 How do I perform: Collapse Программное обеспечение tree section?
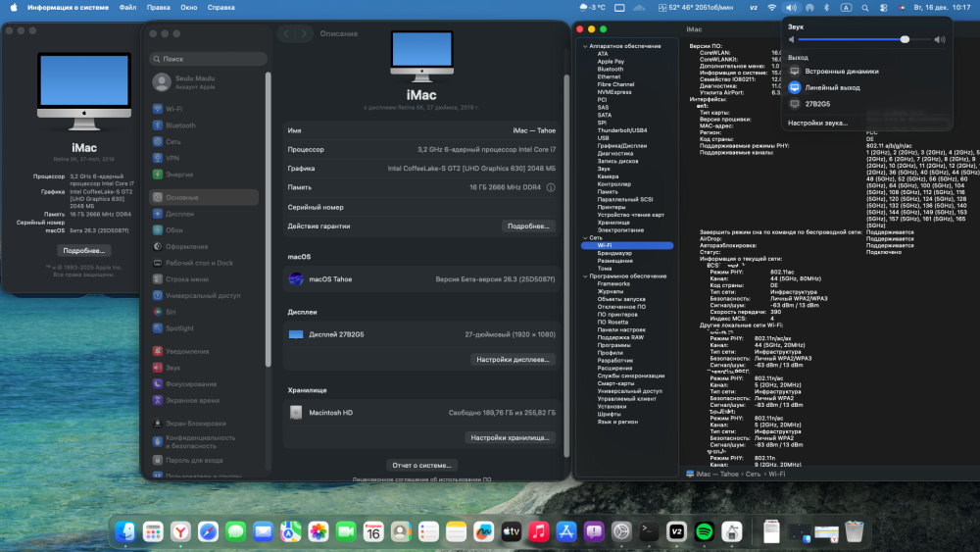coord(585,276)
